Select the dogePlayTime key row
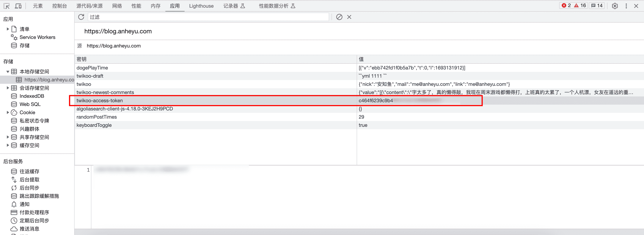The image size is (644, 235). [x=216, y=68]
